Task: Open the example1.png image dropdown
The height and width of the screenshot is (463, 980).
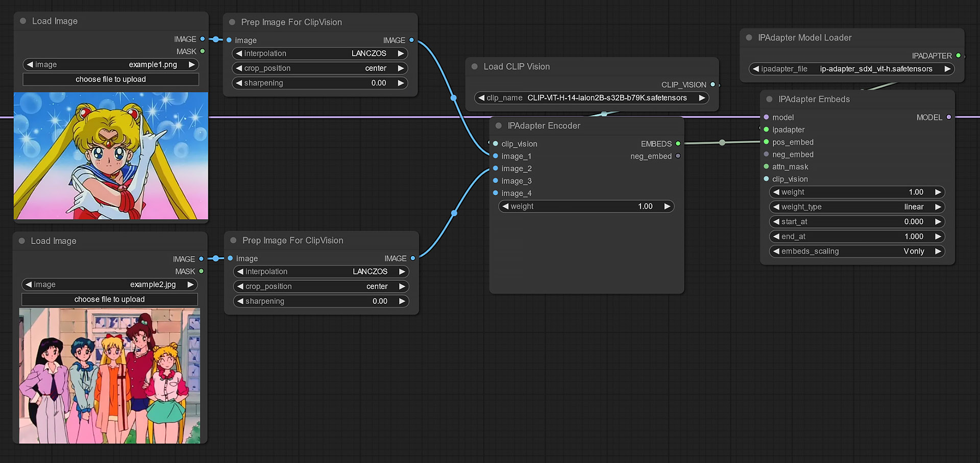Action: click(111, 65)
